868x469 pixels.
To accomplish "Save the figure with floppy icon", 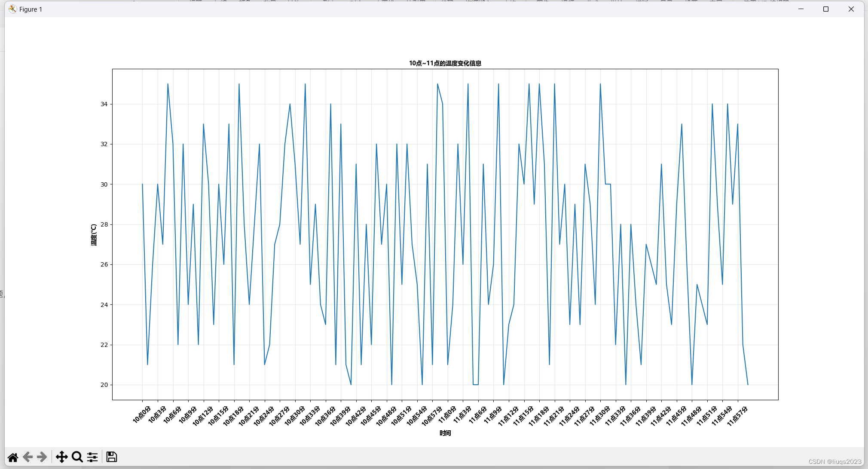I will (112, 457).
